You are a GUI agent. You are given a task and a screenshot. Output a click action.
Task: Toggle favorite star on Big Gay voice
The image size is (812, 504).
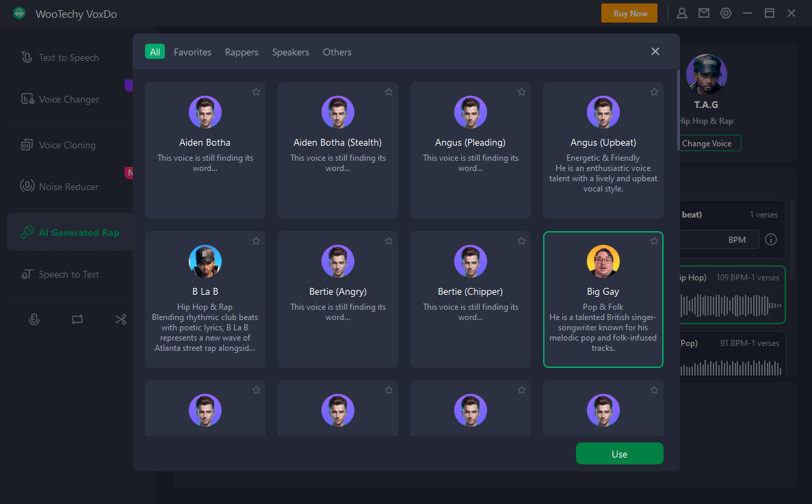pos(654,241)
